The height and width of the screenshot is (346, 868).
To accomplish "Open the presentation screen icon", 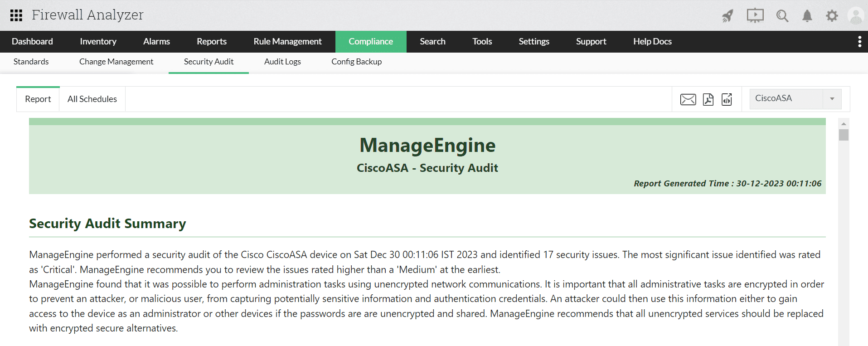I will click(x=755, y=16).
